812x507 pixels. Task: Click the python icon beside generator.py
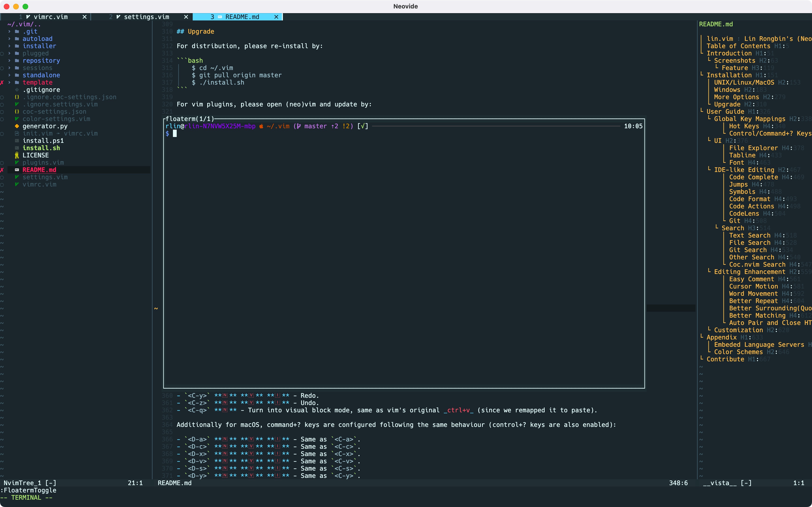point(17,126)
